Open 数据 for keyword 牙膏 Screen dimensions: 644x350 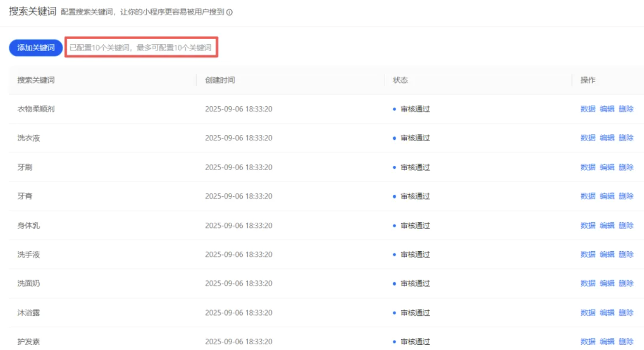588,196
